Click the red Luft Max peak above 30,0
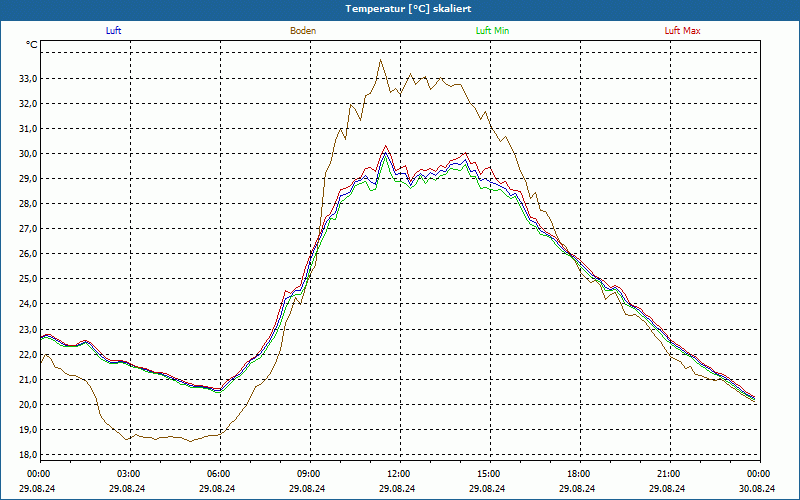The height and width of the screenshot is (500, 800). [385, 146]
